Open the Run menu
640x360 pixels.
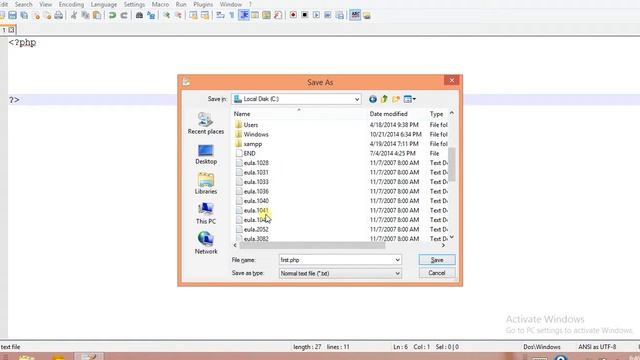click(181, 4)
